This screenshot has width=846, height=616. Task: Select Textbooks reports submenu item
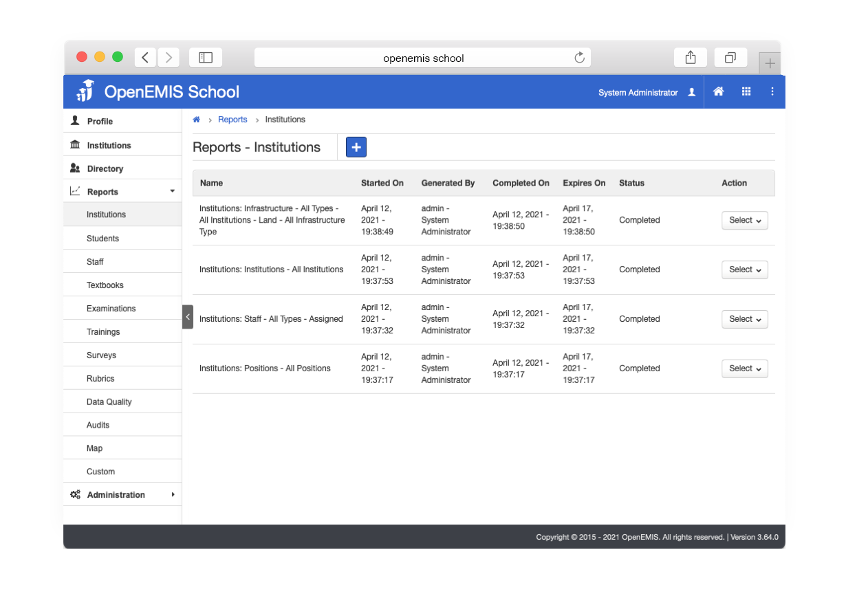[x=122, y=285]
